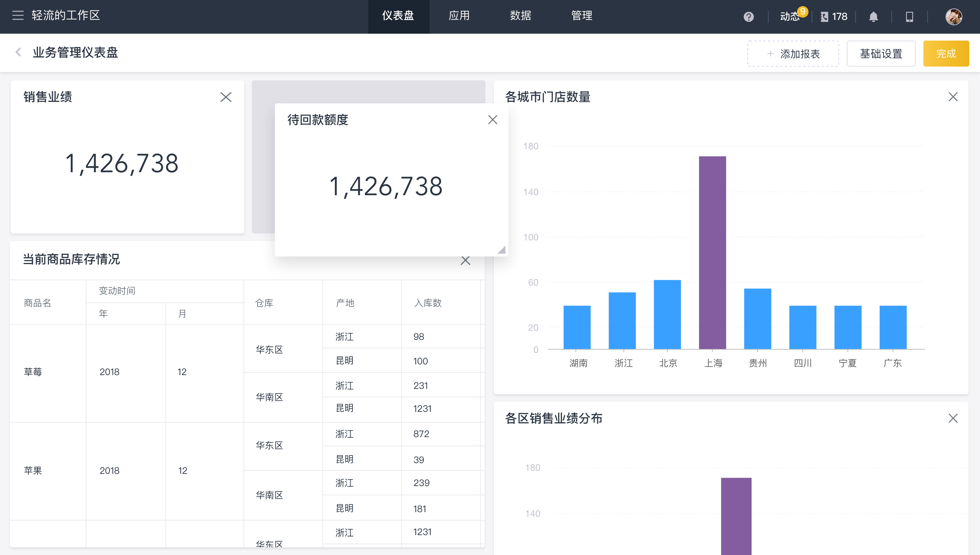Image resolution: width=980 pixels, height=555 pixels.
Task: Click the 各城市门店数量 chart title
Action: pyautogui.click(x=548, y=97)
